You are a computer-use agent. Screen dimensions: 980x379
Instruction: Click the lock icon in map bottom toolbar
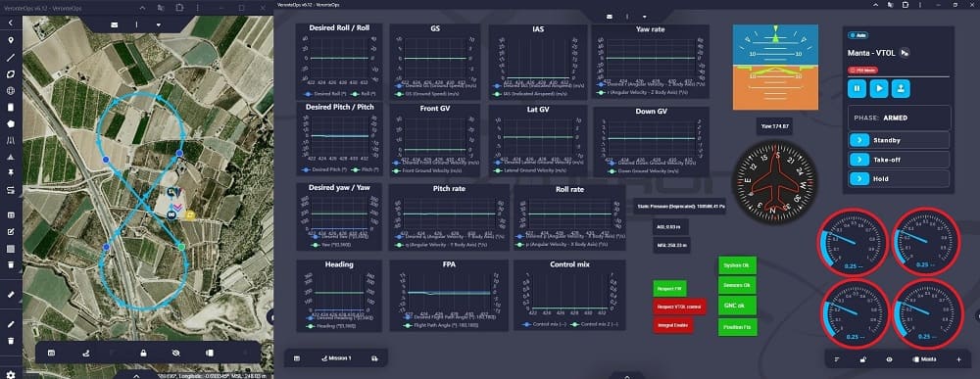coord(144,354)
